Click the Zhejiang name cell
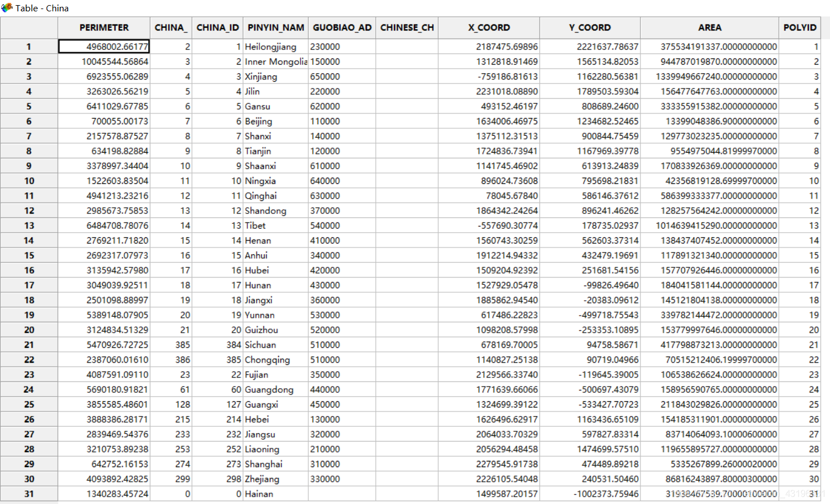The image size is (830, 504). [276, 478]
